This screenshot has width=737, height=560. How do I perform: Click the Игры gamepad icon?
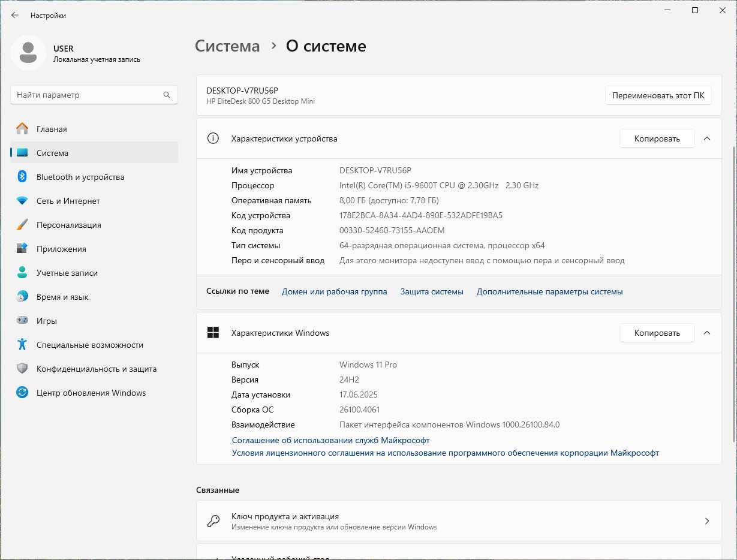[x=22, y=321]
